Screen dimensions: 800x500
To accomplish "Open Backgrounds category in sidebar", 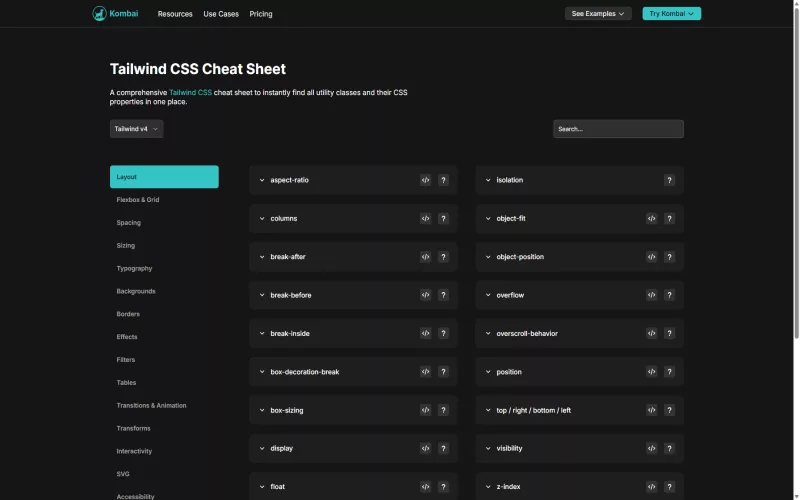I will (136, 291).
